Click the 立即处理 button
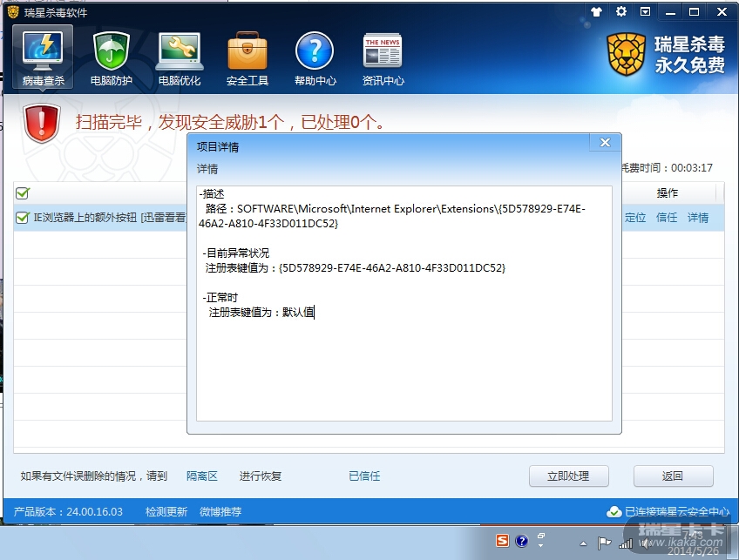Screen dimensions: 739x560 click(x=568, y=476)
